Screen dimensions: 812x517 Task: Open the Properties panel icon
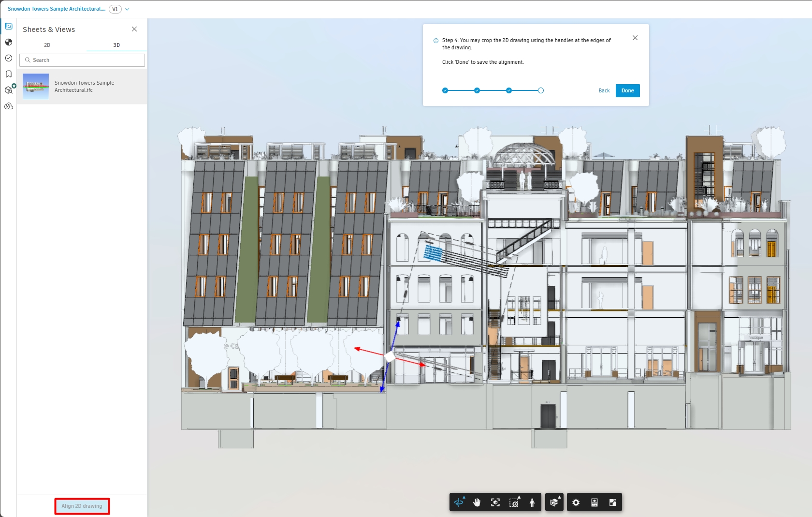(594, 502)
